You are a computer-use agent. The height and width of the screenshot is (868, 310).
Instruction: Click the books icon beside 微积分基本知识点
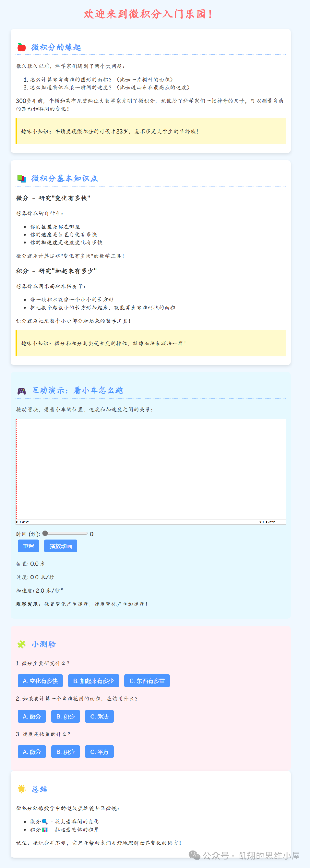[21, 178]
